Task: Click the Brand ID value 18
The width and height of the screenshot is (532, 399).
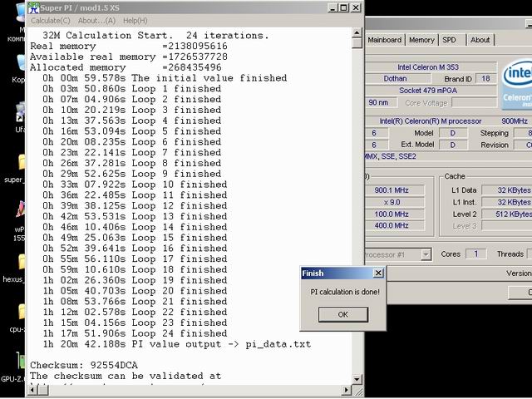Action: 485,79
